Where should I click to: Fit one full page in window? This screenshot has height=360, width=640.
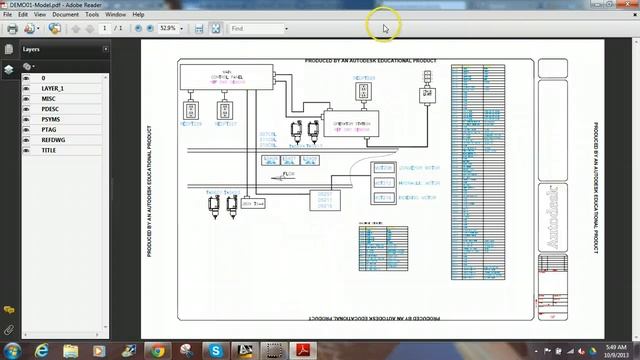pos(216,28)
